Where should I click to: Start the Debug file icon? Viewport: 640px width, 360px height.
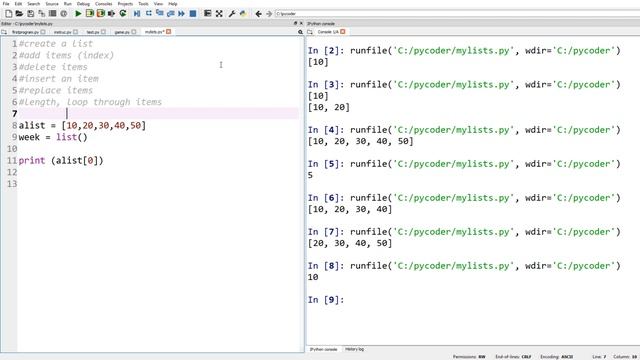(137, 13)
